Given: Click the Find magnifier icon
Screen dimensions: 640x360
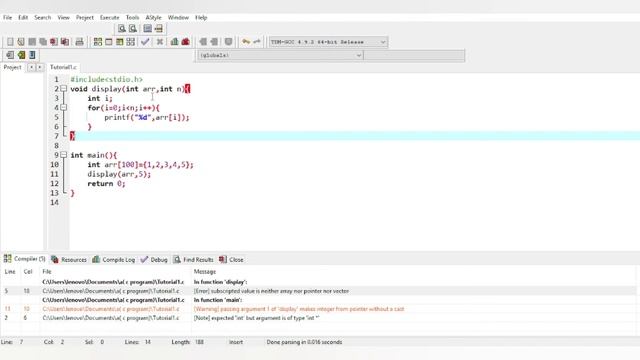Looking at the screenshot, I should (x=122, y=29).
